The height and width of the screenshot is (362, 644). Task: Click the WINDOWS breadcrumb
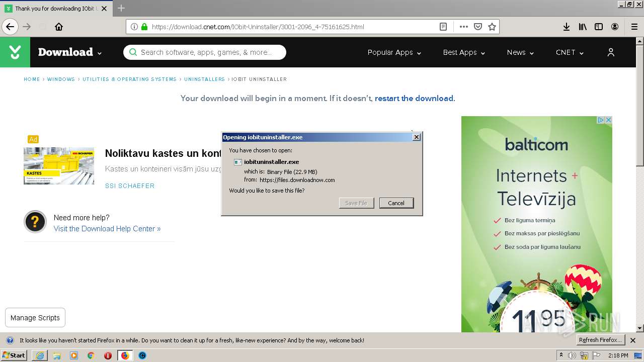61,79
